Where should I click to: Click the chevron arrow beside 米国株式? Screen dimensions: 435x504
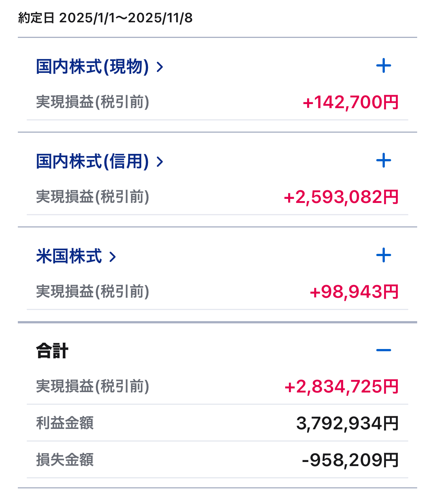(113, 257)
